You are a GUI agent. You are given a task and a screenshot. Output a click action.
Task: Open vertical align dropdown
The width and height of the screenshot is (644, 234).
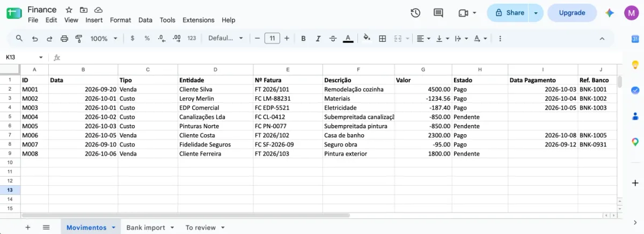point(443,39)
